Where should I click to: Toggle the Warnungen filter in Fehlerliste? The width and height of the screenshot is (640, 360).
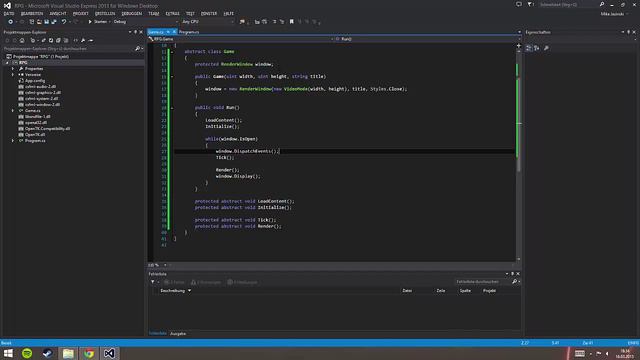coord(206,282)
